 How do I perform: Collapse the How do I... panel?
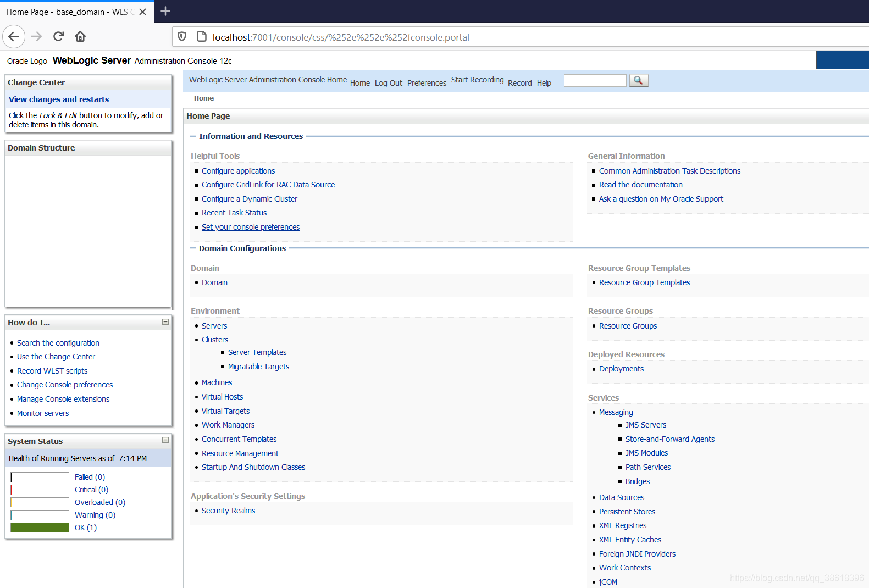(x=165, y=322)
